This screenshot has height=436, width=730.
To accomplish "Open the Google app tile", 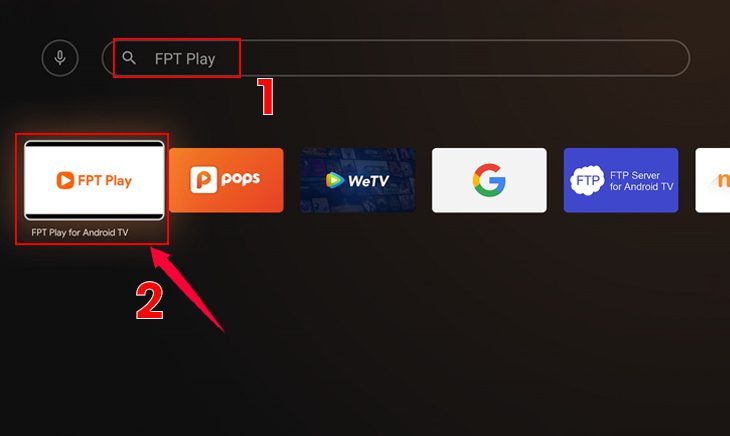I will coord(489,180).
